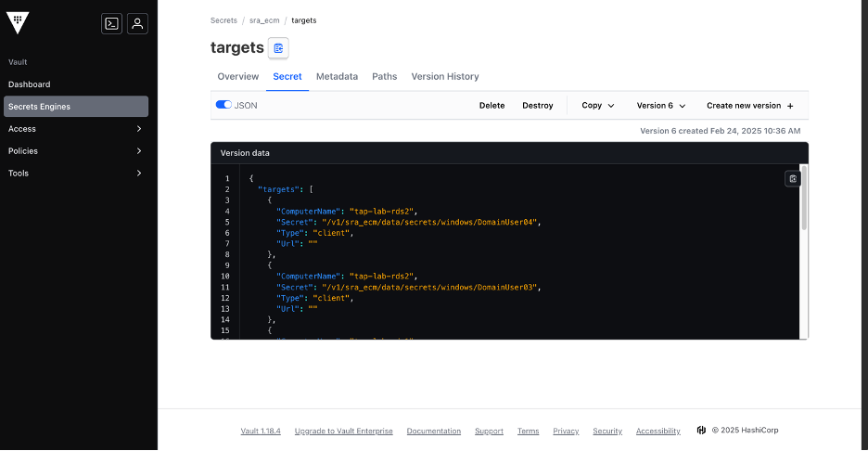The image size is (868, 451).
Task: Copy secret path icon beside targets title
Action: pyautogui.click(x=278, y=48)
